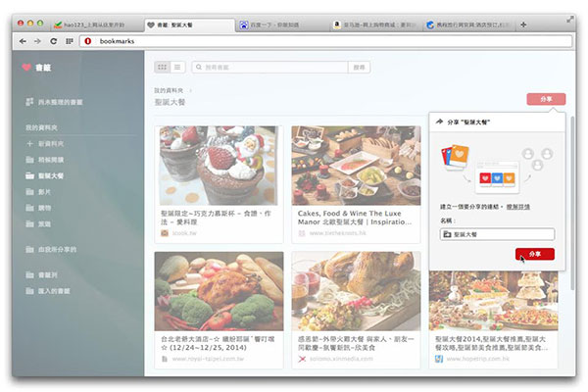Click the browser back arrow
The height and width of the screenshot is (392, 588).
pyautogui.click(x=24, y=41)
